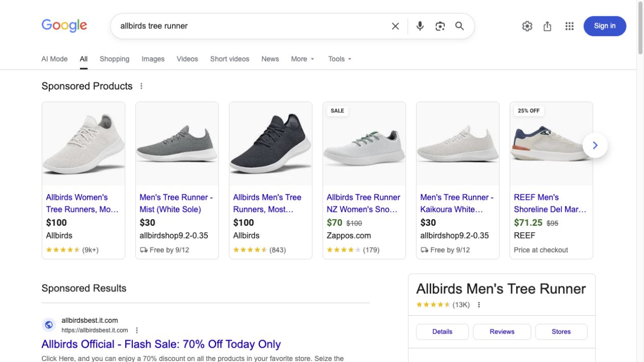Open the three-dot menu beside allbirdsbest.it.com URL
This screenshot has width=644, height=362.
coord(137,330)
